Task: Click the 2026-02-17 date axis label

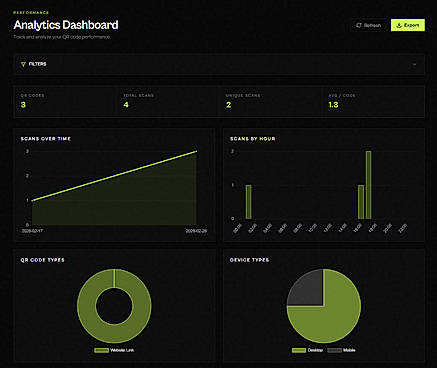Action: [x=32, y=231]
